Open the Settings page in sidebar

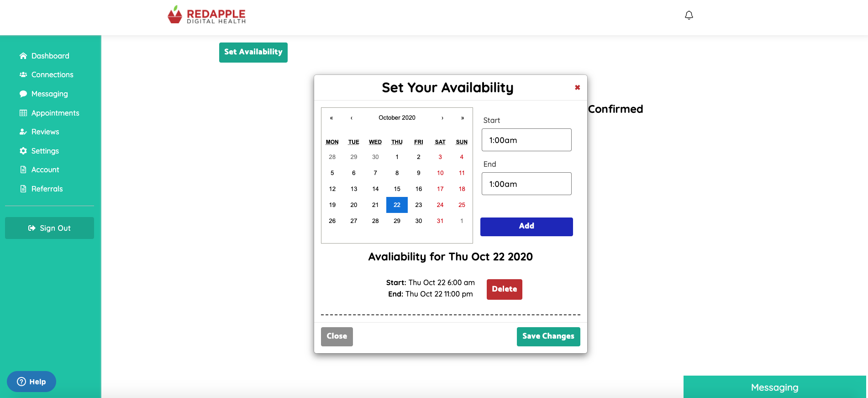[45, 151]
